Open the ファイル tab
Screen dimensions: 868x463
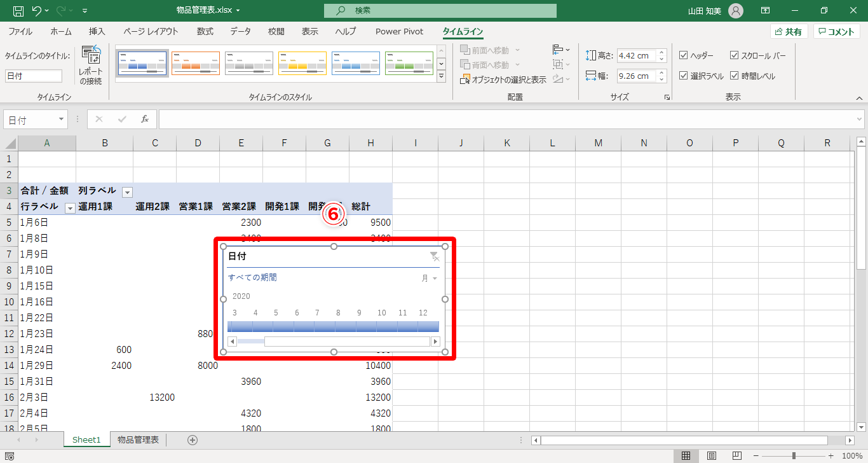(x=20, y=32)
